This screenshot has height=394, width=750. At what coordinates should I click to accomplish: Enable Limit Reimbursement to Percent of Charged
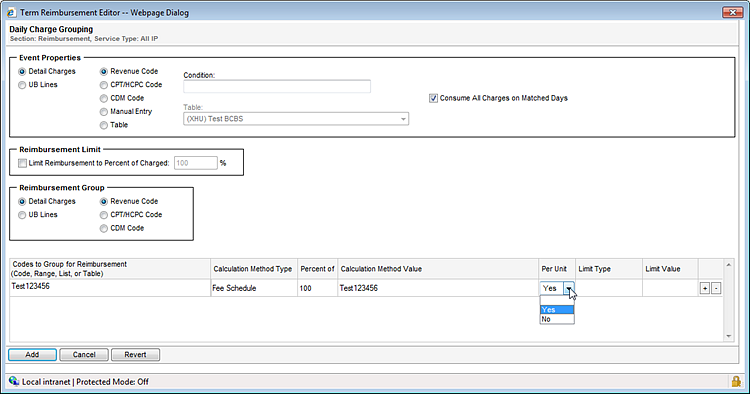[22, 164]
